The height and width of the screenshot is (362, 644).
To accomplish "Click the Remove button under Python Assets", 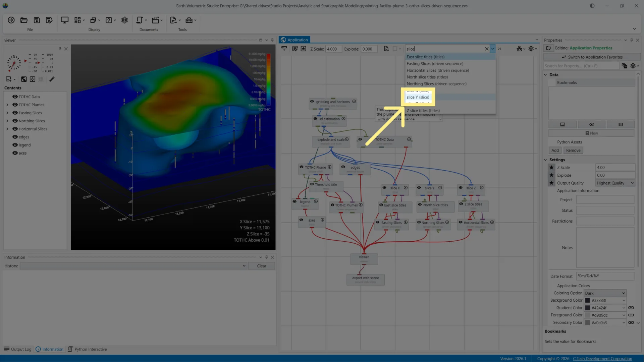I will click(x=573, y=150).
